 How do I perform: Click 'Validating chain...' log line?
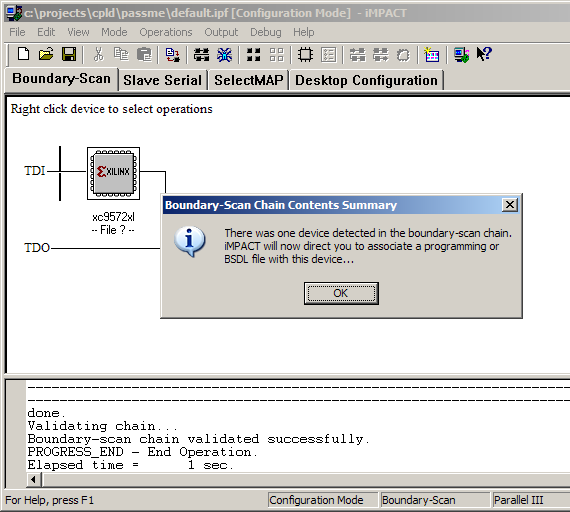pos(103,426)
